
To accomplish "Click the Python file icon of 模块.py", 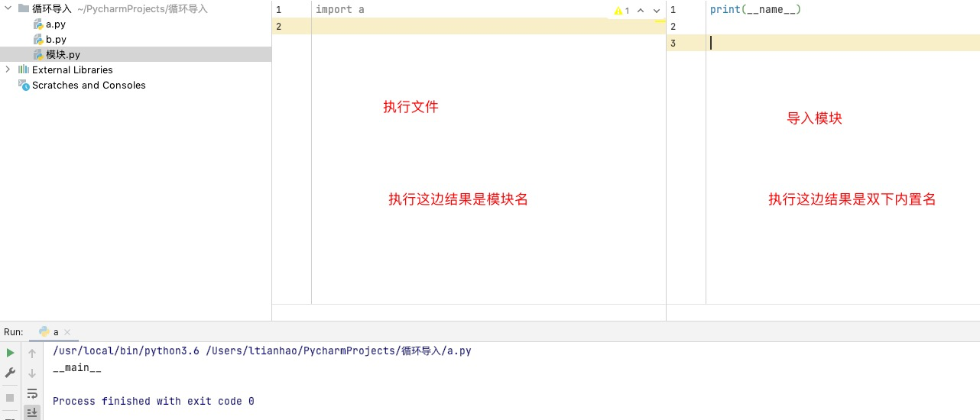I will pyautogui.click(x=38, y=54).
